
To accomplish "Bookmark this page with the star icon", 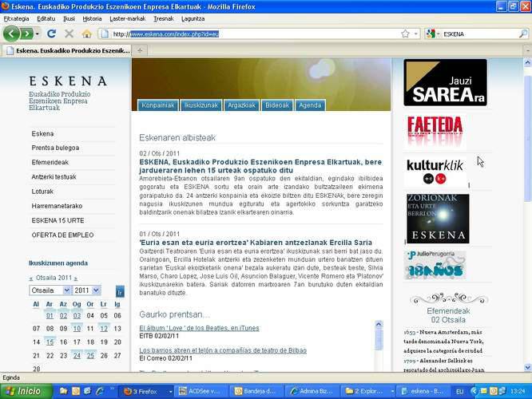I will [405, 34].
